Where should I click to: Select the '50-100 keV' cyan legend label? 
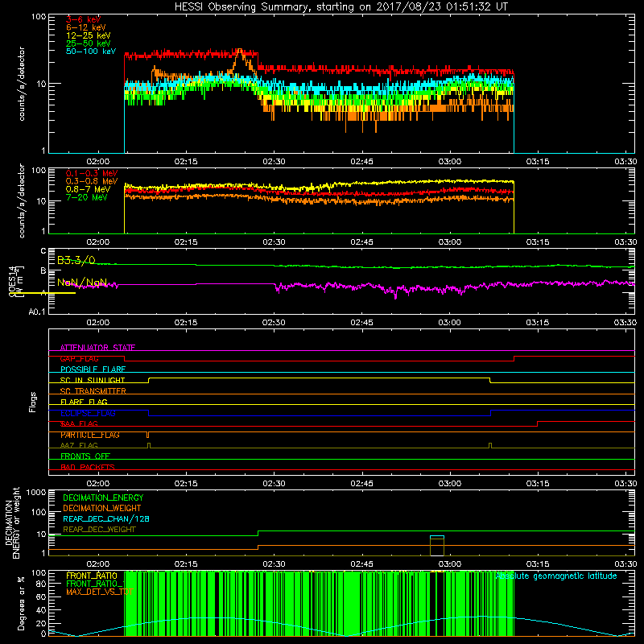pyautogui.click(x=91, y=52)
